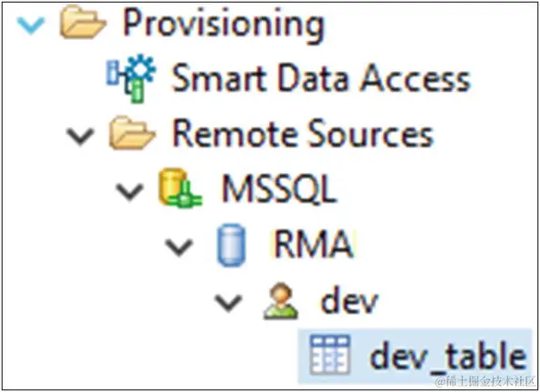Collapse the MSSQL remote source

(x=130, y=192)
